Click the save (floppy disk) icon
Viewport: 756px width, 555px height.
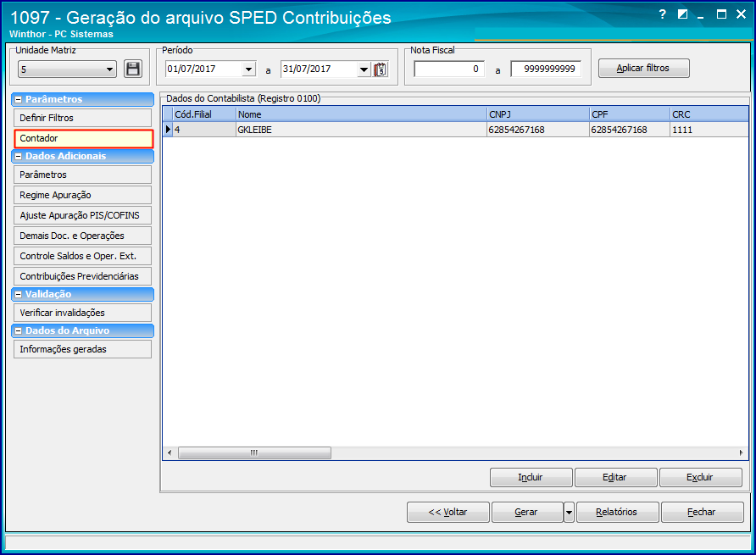132,69
